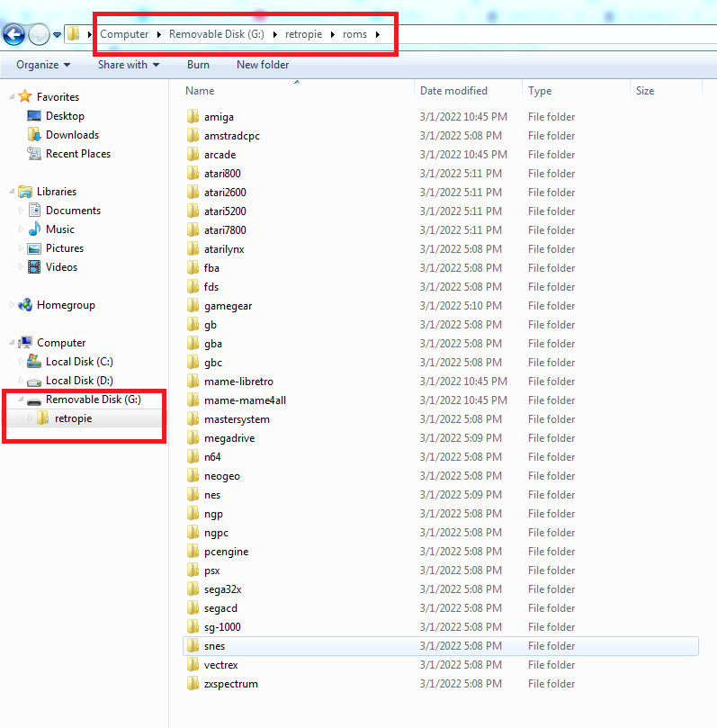Sort by the Type column header
This screenshot has width=717, height=728.
[540, 91]
